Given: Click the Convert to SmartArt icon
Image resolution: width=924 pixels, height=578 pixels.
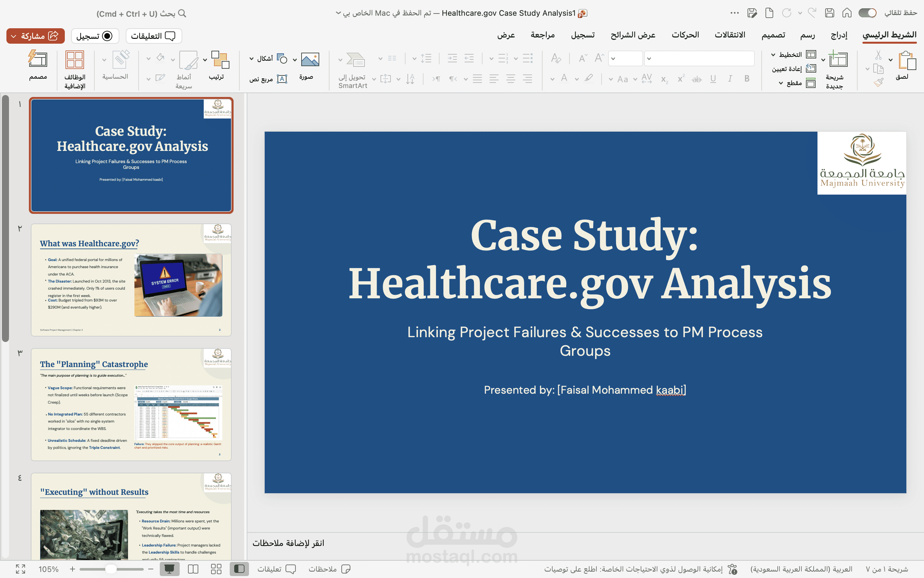Looking at the screenshot, I should point(355,59).
